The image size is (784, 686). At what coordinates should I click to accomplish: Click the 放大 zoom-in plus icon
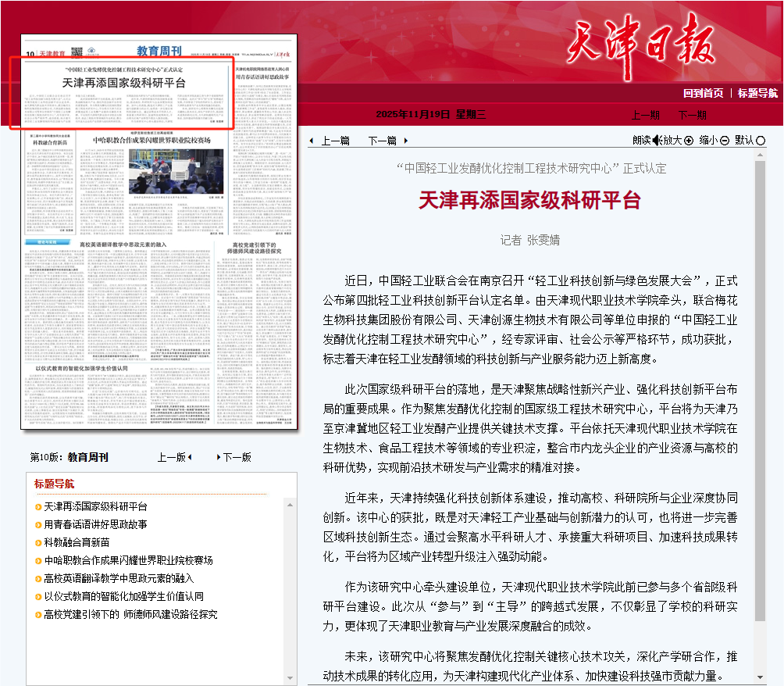[688, 140]
